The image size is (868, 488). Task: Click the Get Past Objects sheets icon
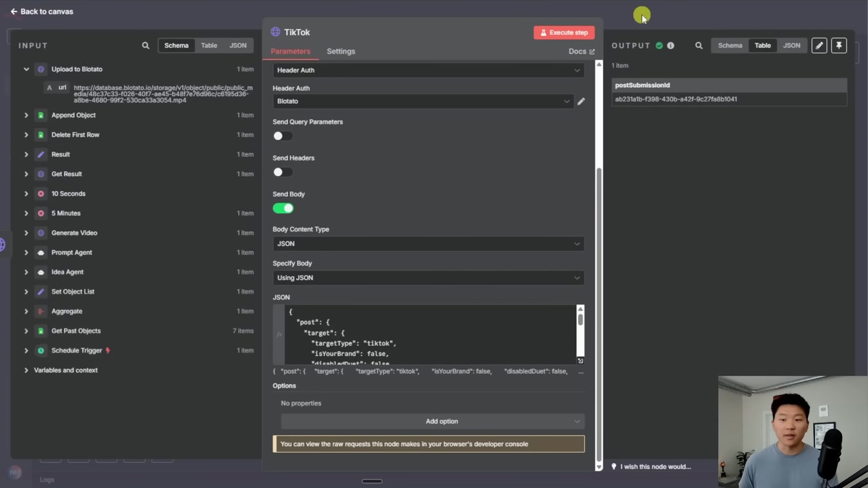[41, 331]
